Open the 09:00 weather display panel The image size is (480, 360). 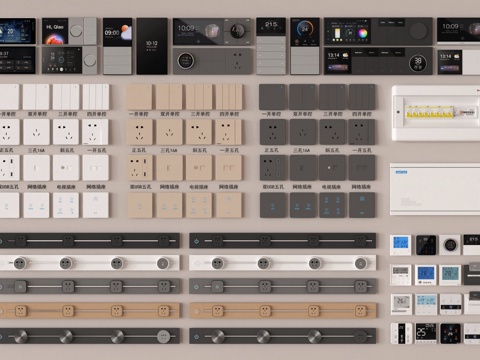click(x=117, y=32)
